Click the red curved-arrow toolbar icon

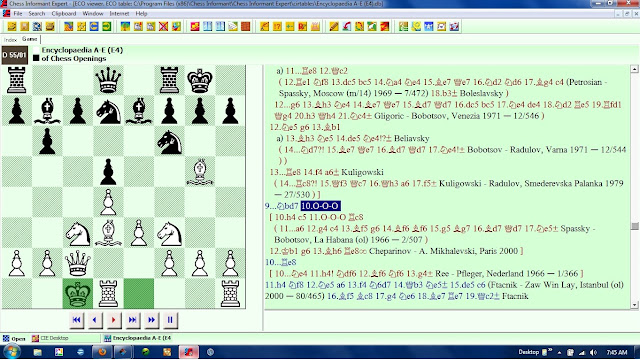pyautogui.click(x=347, y=27)
